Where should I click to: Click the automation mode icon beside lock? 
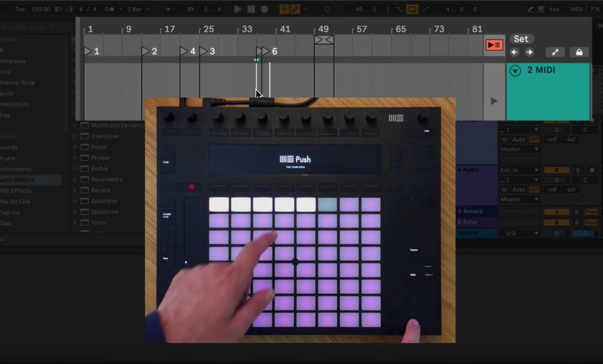pos(555,52)
